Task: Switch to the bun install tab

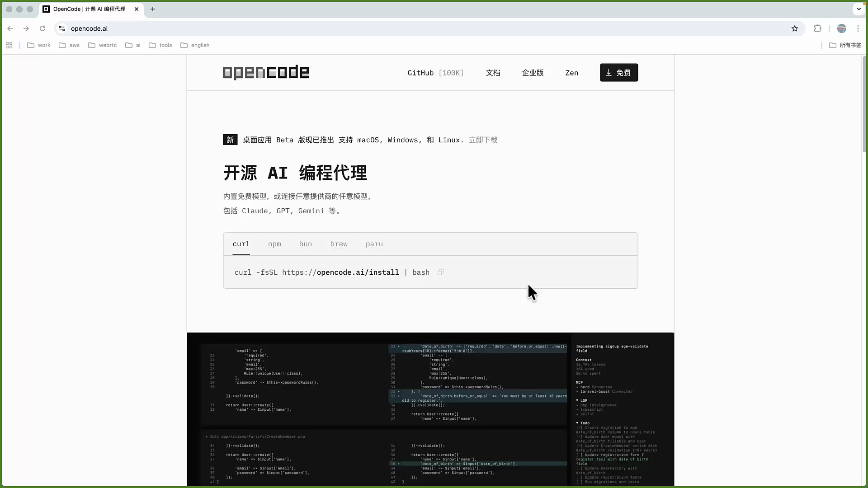Action: pyautogui.click(x=306, y=244)
